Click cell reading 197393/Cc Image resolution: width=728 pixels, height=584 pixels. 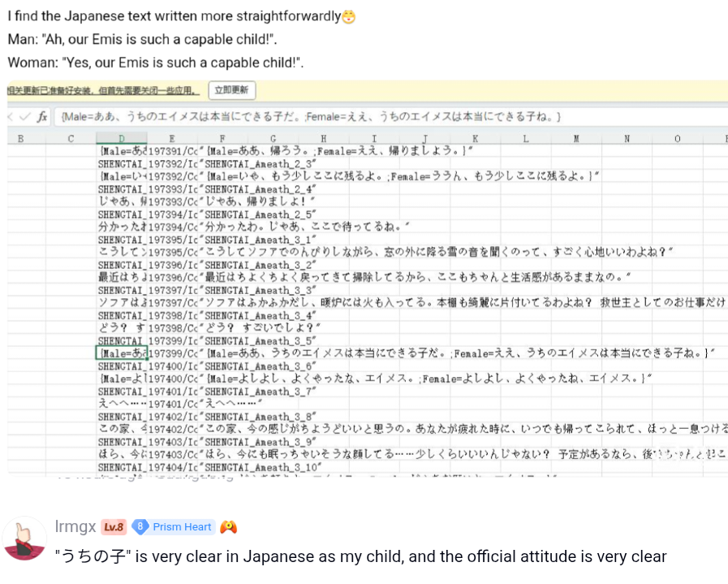coord(173,201)
